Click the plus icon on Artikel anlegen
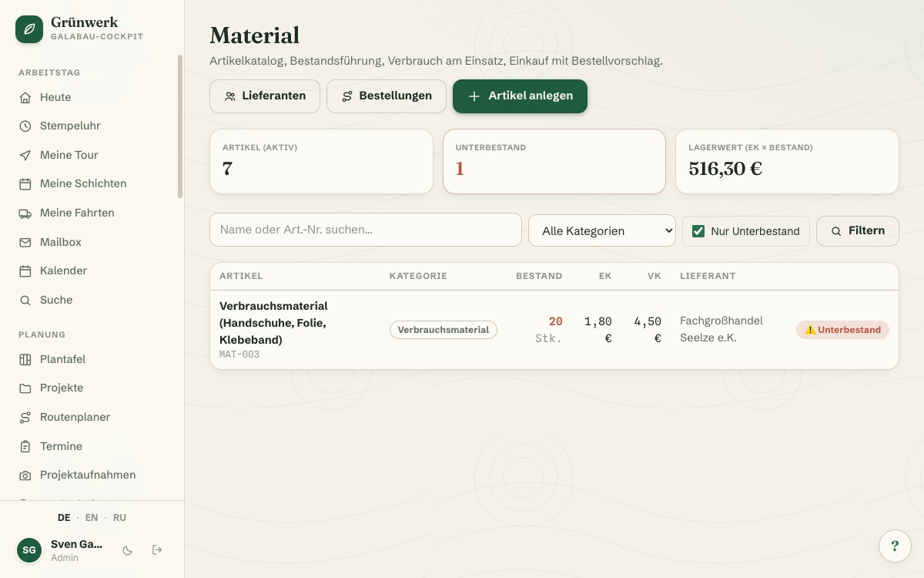The height and width of the screenshot is (578, 924). (474, 96)
